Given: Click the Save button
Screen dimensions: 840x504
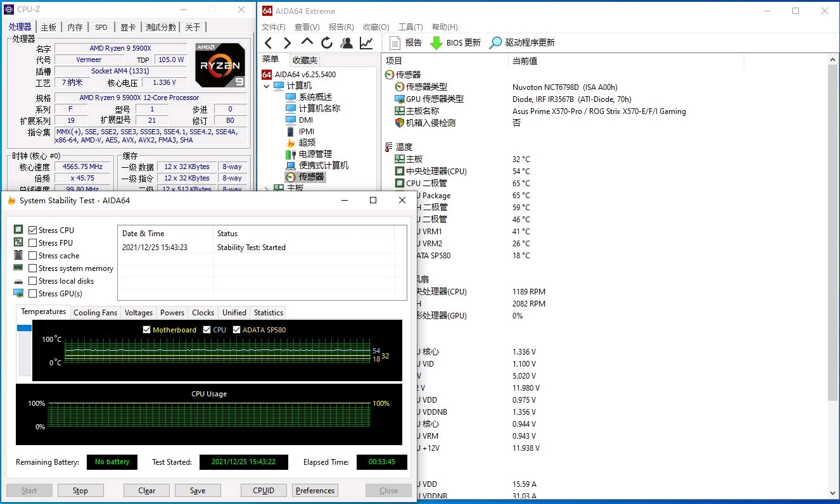Looking at the screenshot, I should [x=198, y=491].
